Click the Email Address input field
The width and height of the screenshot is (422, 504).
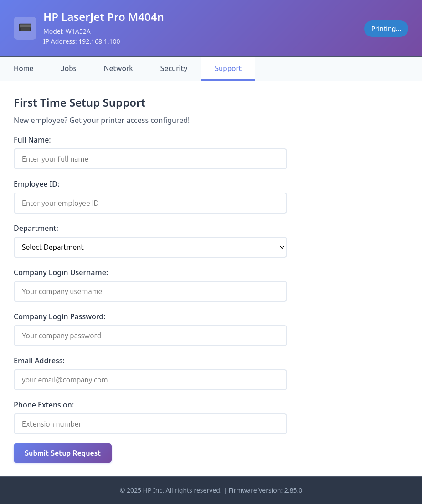(x=150, y=380)
